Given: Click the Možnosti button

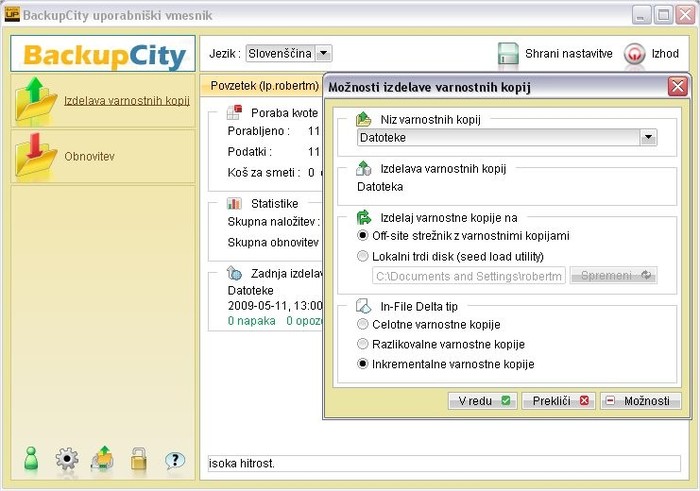Looking at the screenshot, I should (x=641, y=401).
